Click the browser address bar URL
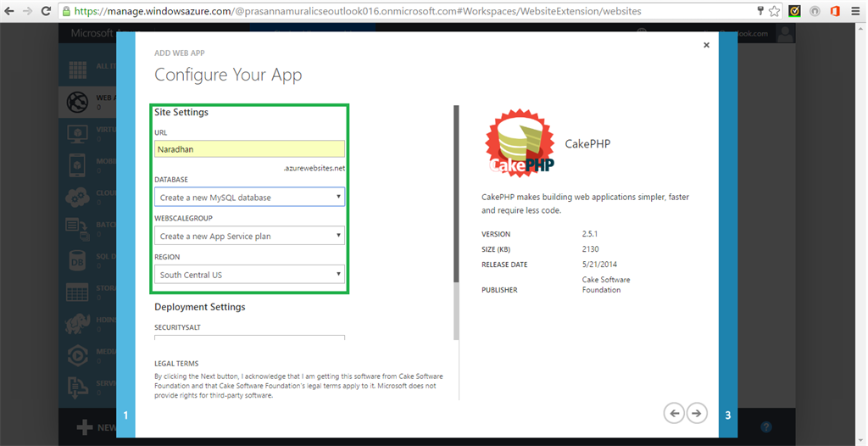868x446 pixels. coord(358,11)
